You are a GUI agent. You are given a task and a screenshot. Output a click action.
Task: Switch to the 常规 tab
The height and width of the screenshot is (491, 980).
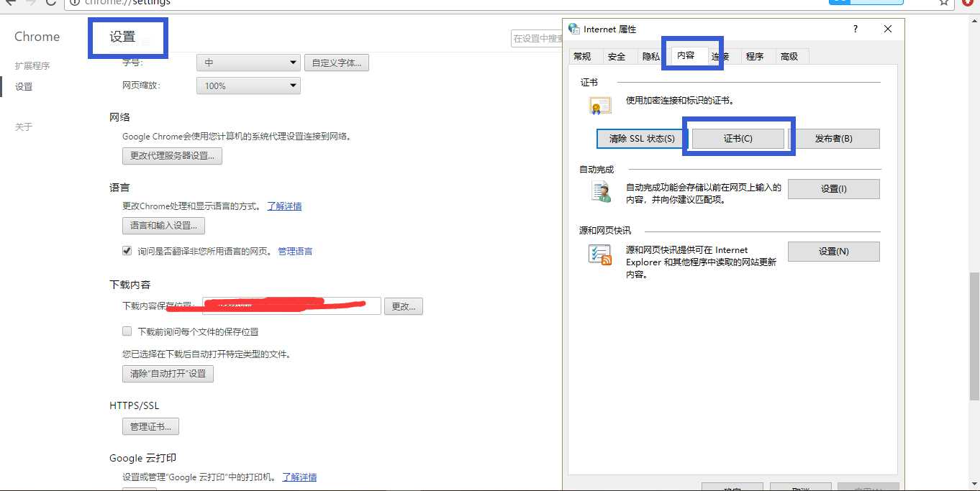click(582, 56)
